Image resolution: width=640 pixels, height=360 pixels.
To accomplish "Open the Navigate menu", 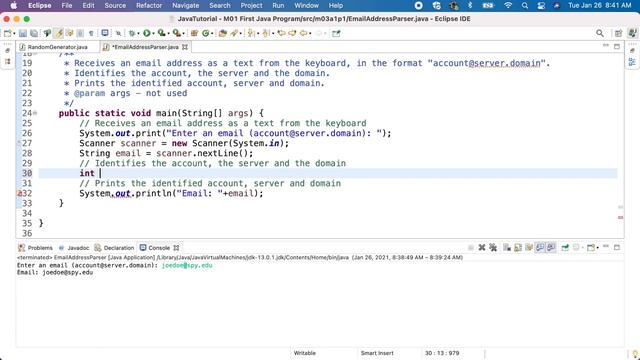I will tap(185, 6).
